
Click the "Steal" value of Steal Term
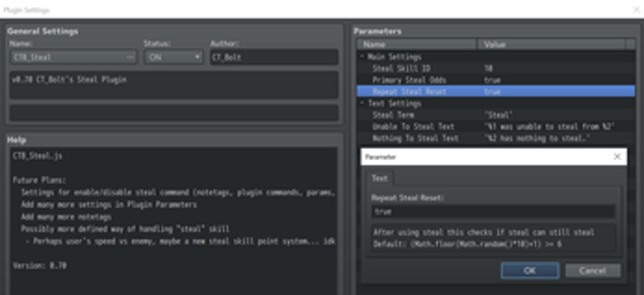(x=498, y=115)
